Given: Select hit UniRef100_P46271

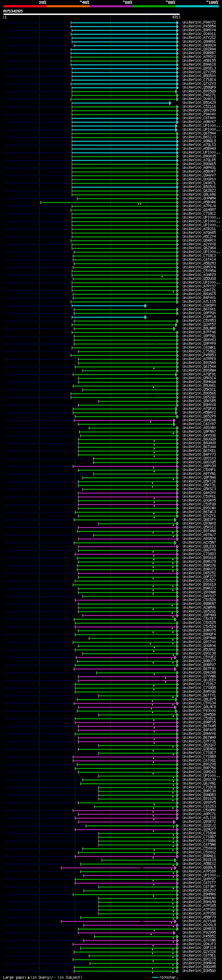Looking at the screenshot, I should point(199,95).
